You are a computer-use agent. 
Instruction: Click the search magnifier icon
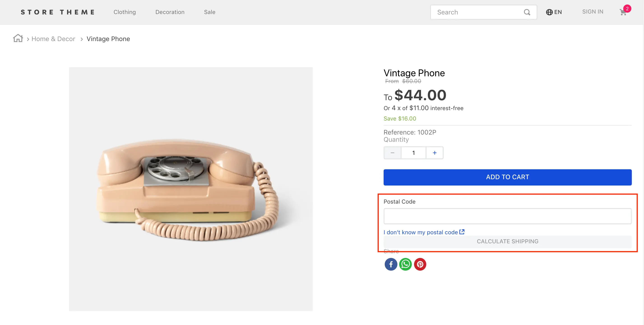[527, 12]
